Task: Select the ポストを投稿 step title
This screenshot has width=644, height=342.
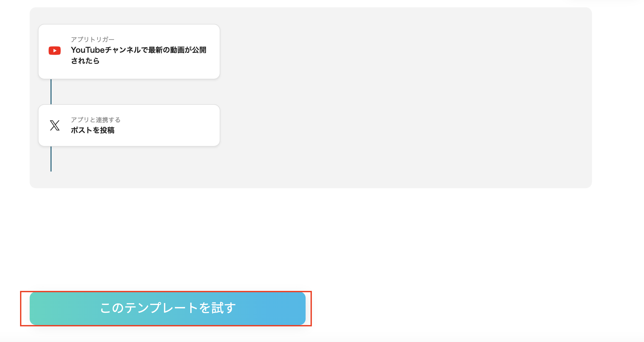Action: click(x=93, y=130)
